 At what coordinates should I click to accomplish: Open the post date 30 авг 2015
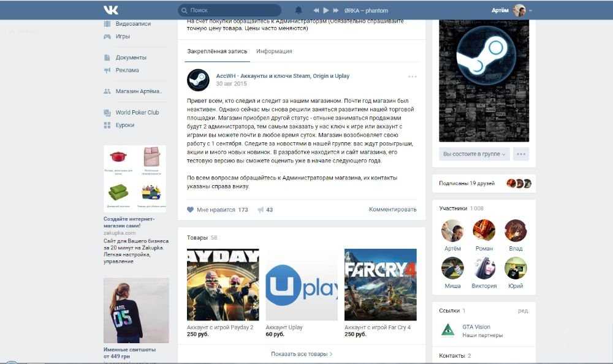231,84
